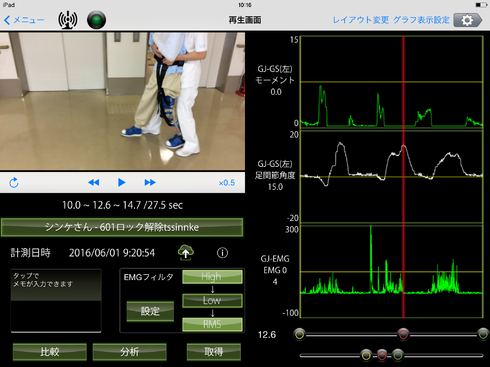This screenshot has height=367, width=490.
Task: Open レイアウト変更 layout options
Action: coord(361,20)
